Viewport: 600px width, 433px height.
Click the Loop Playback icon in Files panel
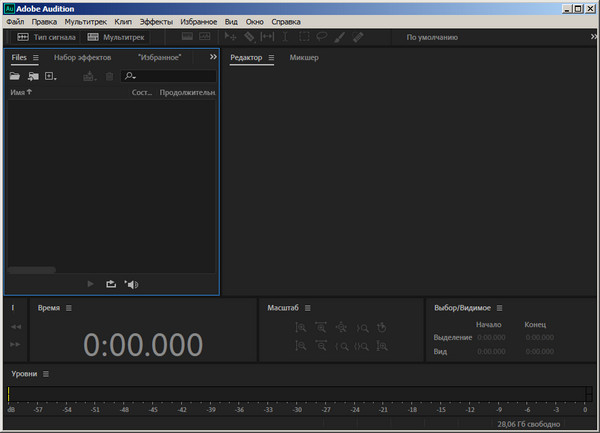click(x=111, y=285)
